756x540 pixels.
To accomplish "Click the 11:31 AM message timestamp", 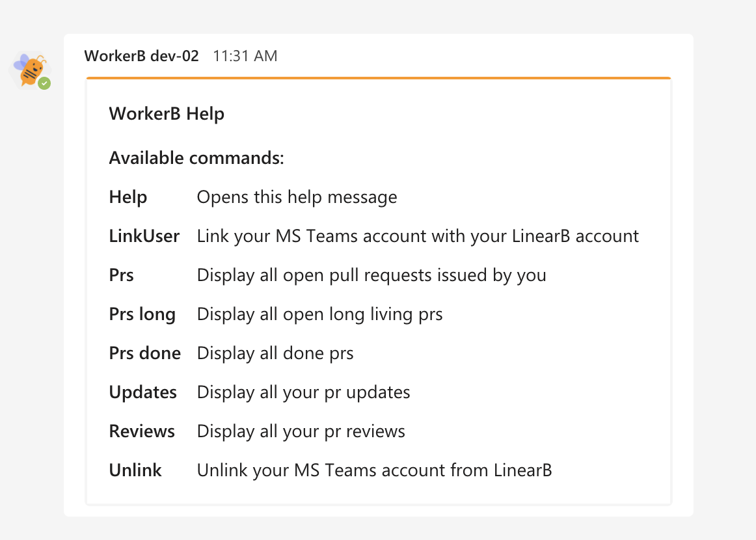I will tap(245, 56).
